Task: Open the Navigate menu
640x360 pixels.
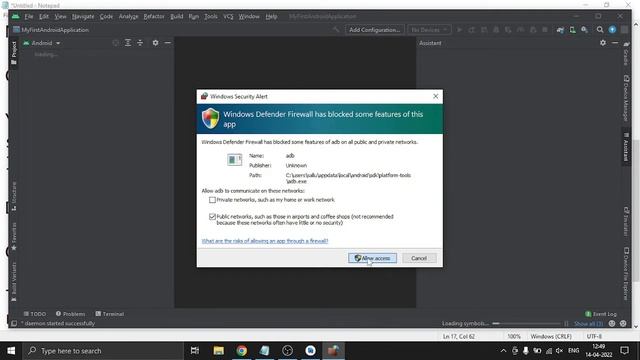Action: 83,16
